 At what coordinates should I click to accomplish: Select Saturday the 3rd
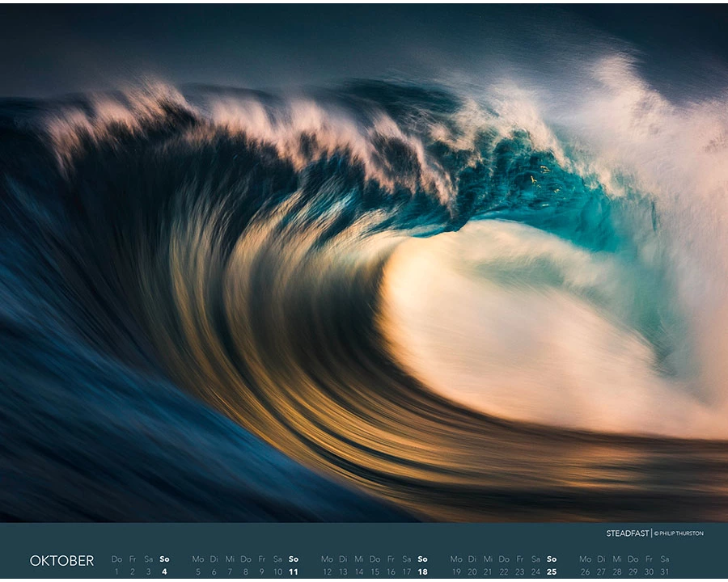pyautogui.click(x=148, y=571)
